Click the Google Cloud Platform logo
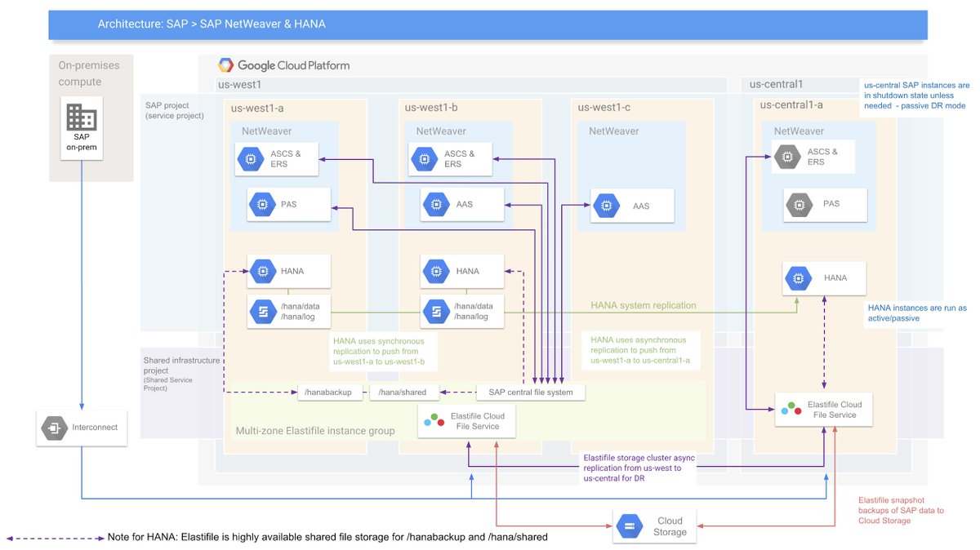Viewport: 980px width, 550px height. 284,64
